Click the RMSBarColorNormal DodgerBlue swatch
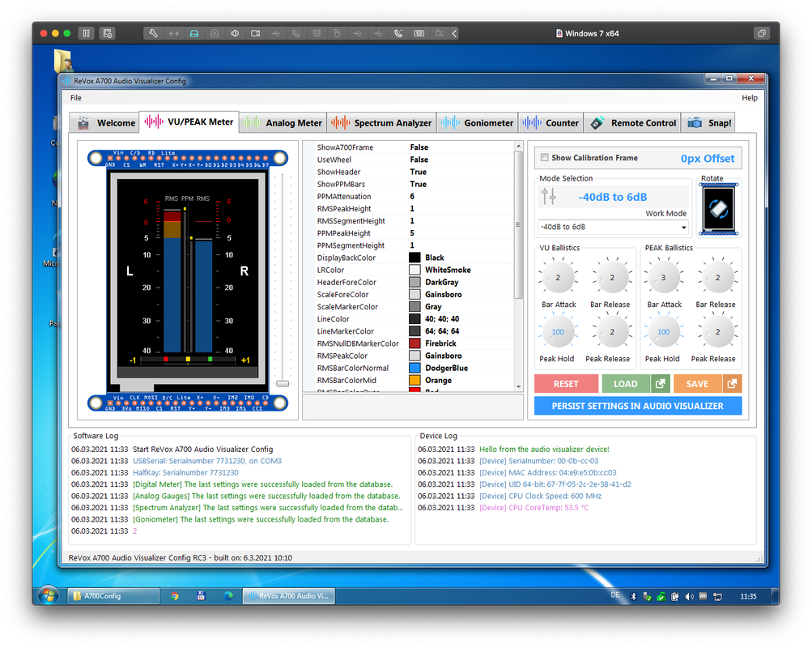This screenshot has width=812, height=648. (x=415, y=368)
